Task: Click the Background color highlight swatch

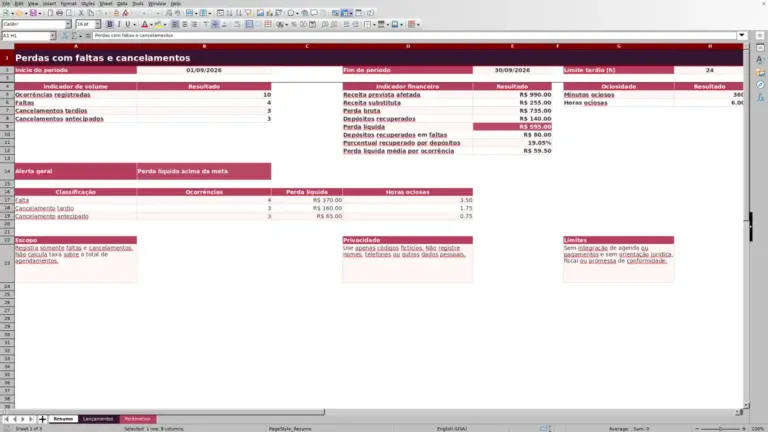Action: [x=158, y=24]
